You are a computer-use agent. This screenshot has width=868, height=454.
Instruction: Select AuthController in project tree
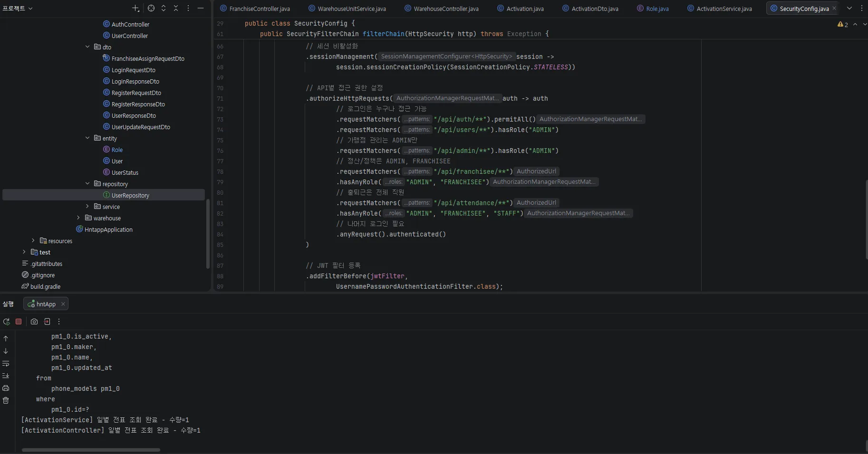click(x=126, y=24)
